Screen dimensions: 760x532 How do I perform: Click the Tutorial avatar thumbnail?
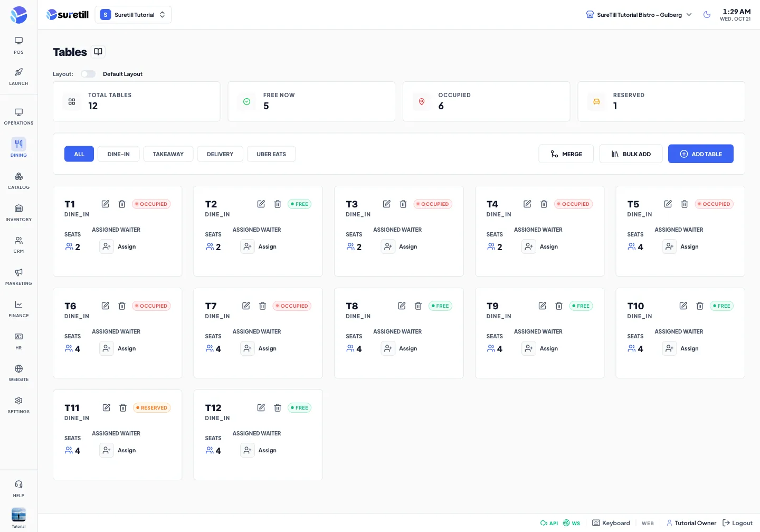tap(18, 515)
